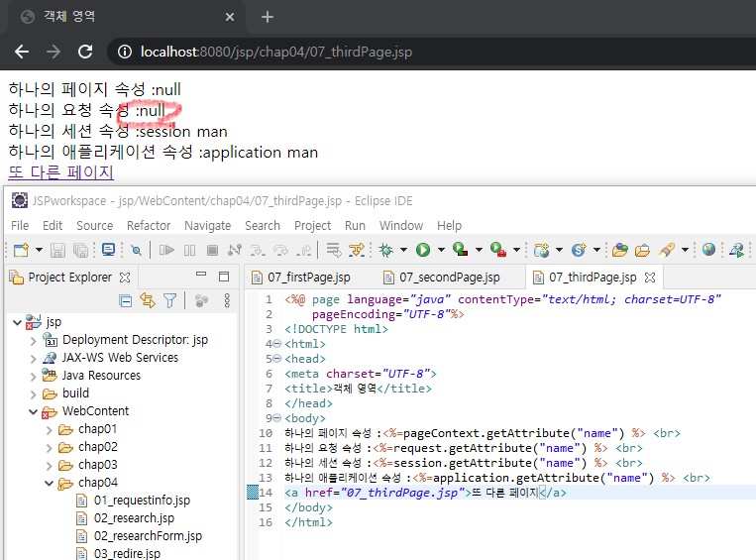Viewport: 756px width, 560px height.
Task: Click the Debug bug icon
Action: click(x=385, y=250)
